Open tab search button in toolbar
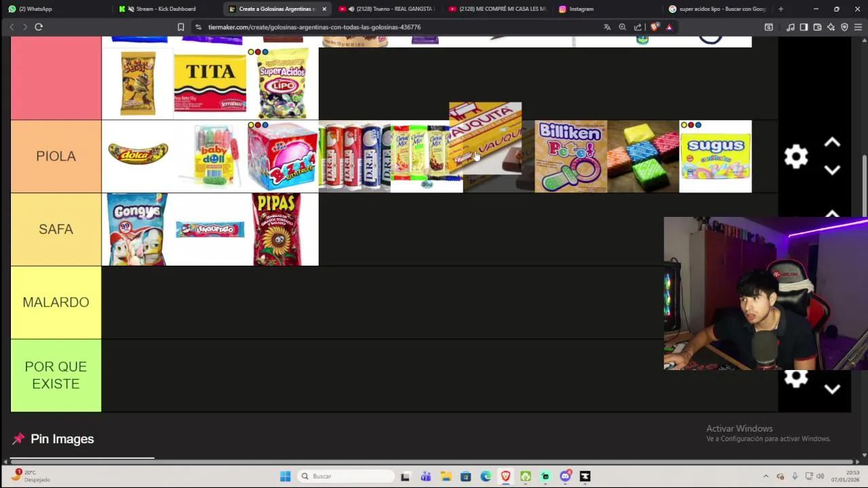 coord(768,27)
